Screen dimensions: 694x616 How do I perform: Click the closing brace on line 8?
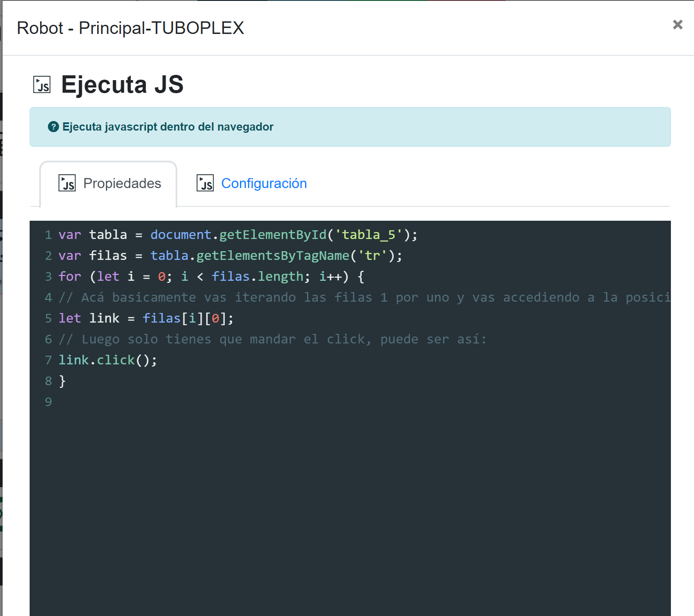[62, 381]
